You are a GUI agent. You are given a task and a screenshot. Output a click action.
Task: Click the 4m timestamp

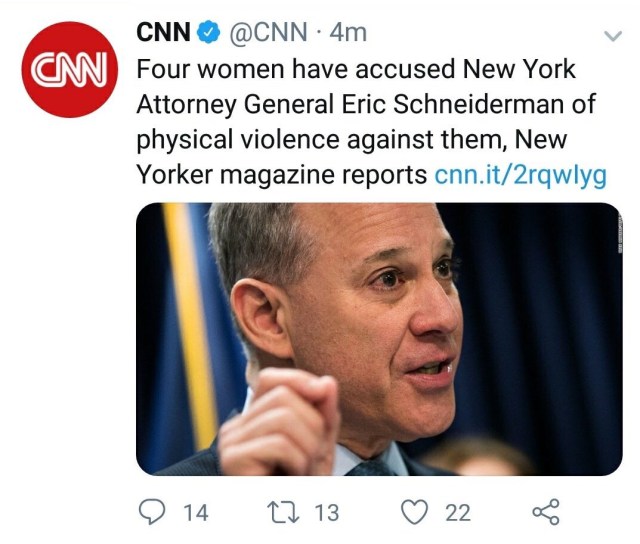pyautogui.click(x=348, y=33)
